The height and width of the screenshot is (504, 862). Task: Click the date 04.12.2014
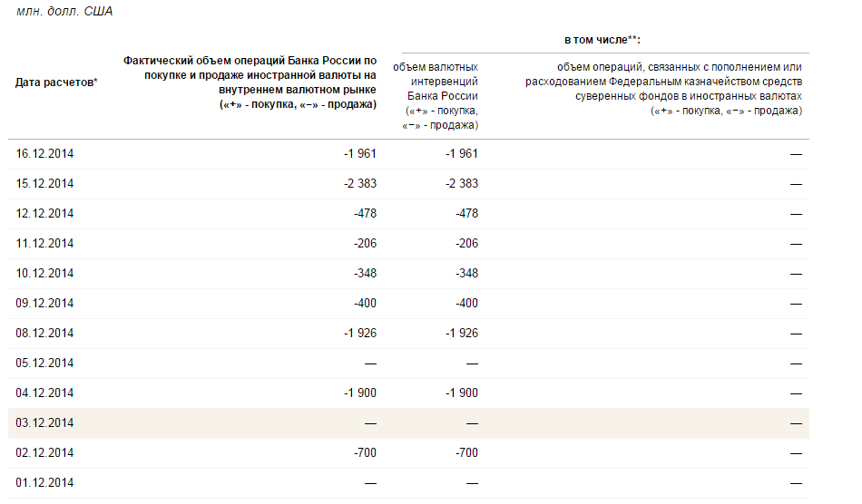tap(44, 393)
